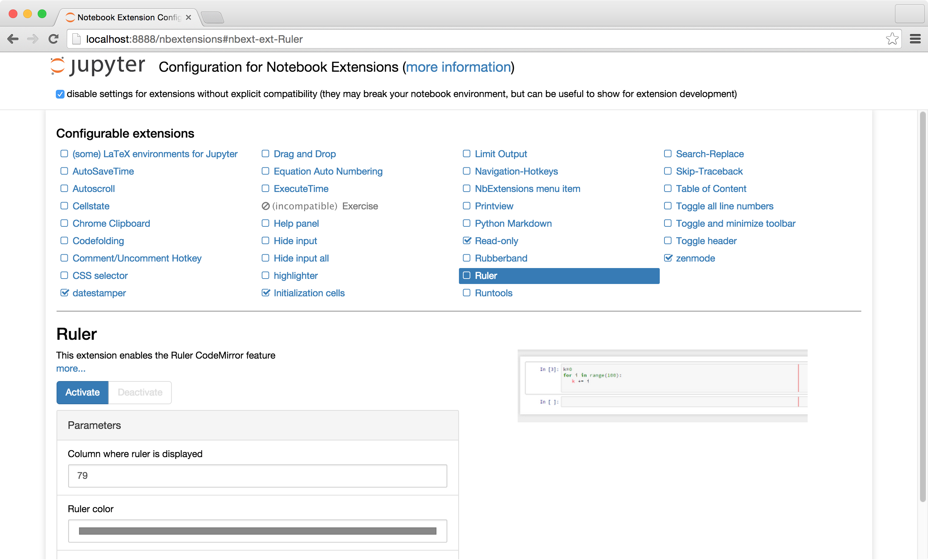Viewport: 928px width, 560px height.
Task: Bookmark page with the star icon
Action: 891,39
